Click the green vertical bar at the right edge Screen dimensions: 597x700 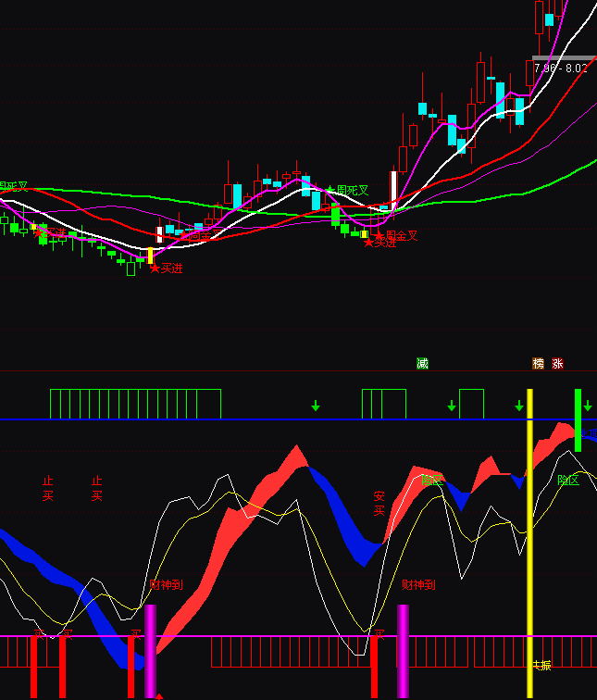coord(578,419)
